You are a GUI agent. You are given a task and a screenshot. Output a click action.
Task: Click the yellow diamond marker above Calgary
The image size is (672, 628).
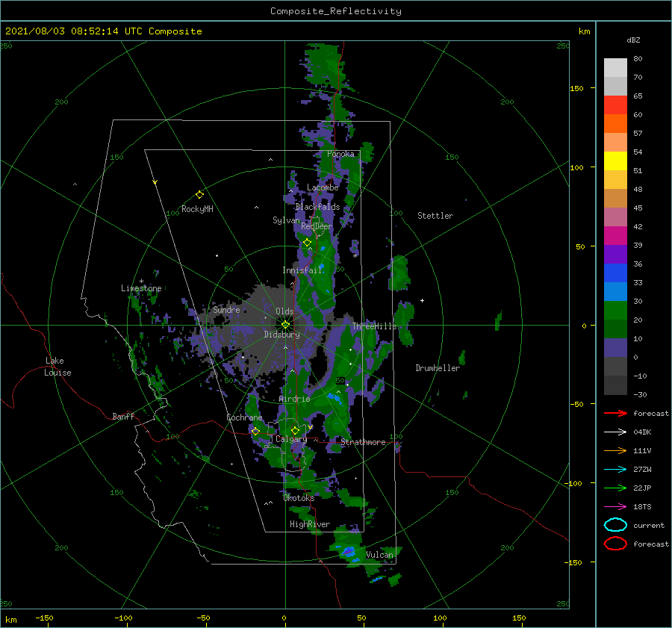pyautogui.click(x=295, y=430)
